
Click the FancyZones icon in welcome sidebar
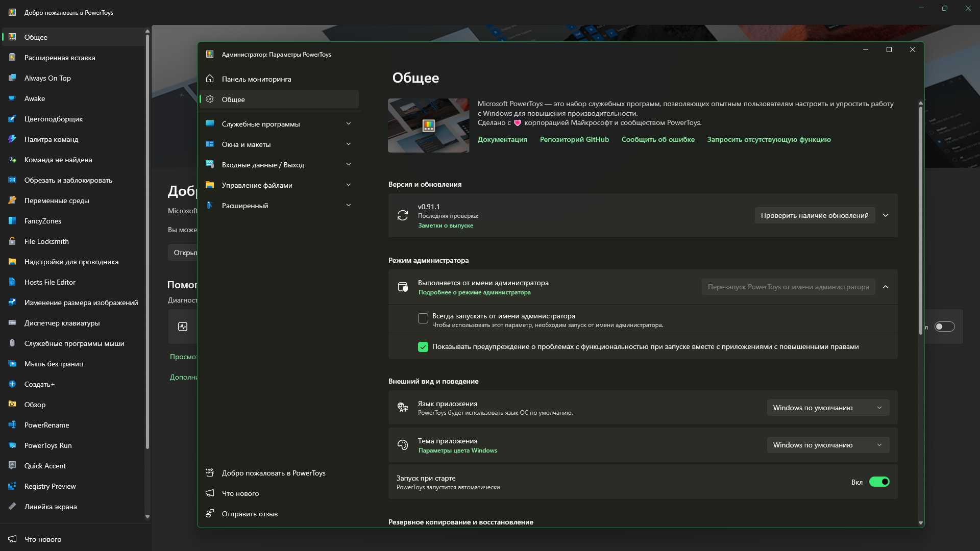tap(12, 221)
